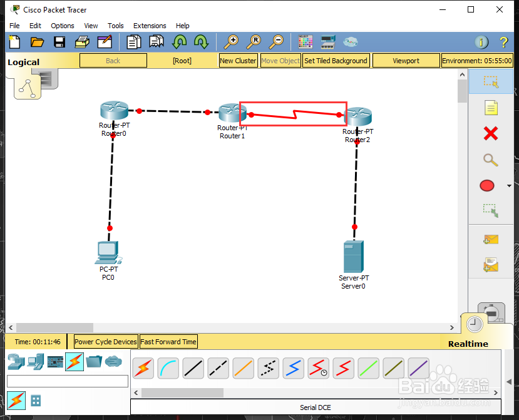
Task: Select End Devices category icon
Action: click(x=36, y=361)
